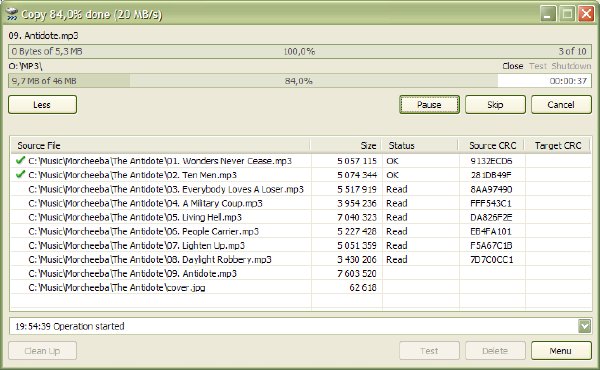Click the Test button at the bottom
The width and height of the screenshot is (600, 370).
[429, 350]
